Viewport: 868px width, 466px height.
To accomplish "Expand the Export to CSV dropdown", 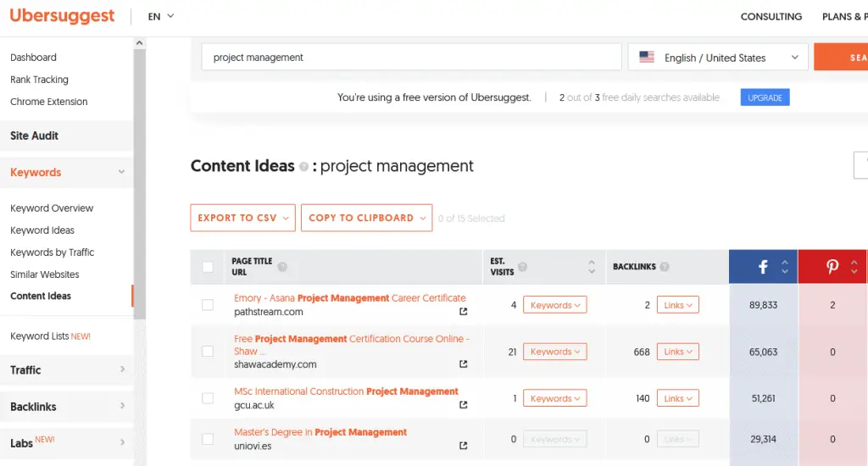I will click(x=242, y=218).
